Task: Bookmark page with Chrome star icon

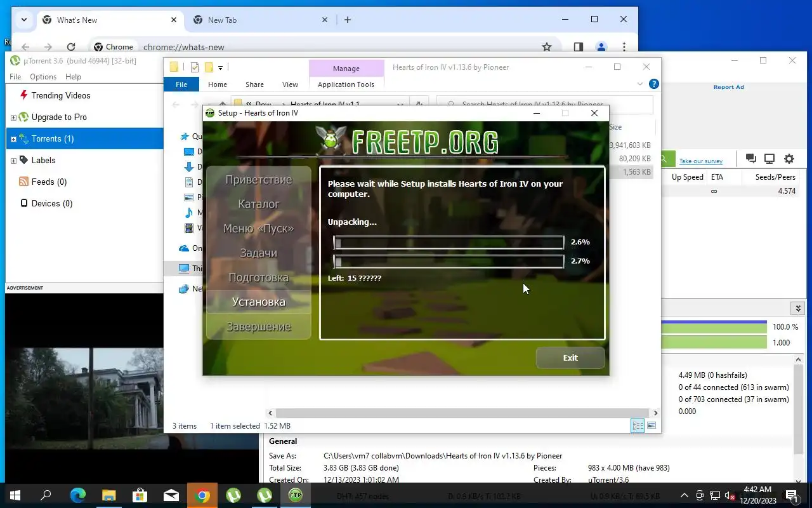Action: pyautogui.click(x=547, y=46)
